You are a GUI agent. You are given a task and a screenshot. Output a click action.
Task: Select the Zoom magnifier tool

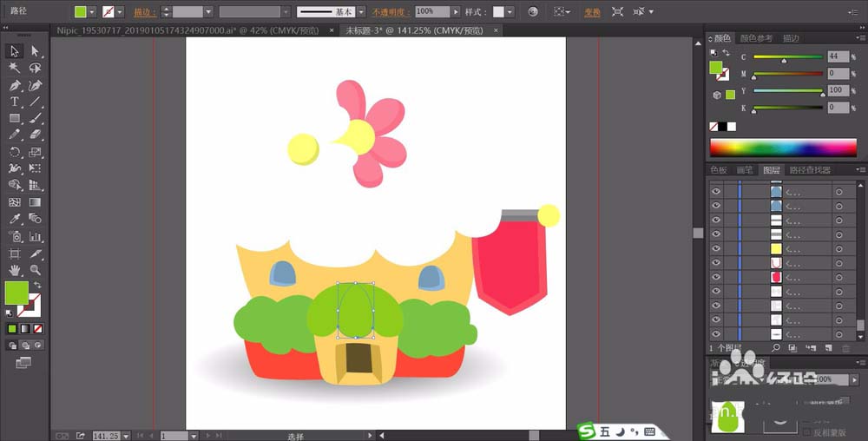pos(36,271)
